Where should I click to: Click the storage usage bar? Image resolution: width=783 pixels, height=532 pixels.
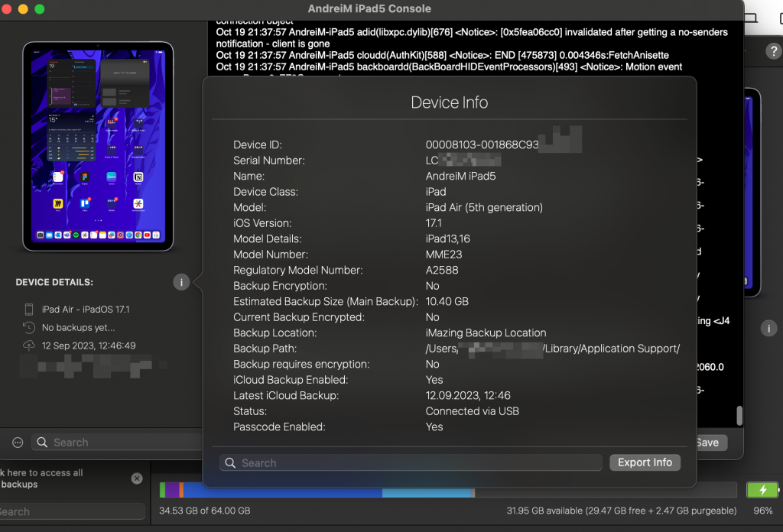coord(448,490)
